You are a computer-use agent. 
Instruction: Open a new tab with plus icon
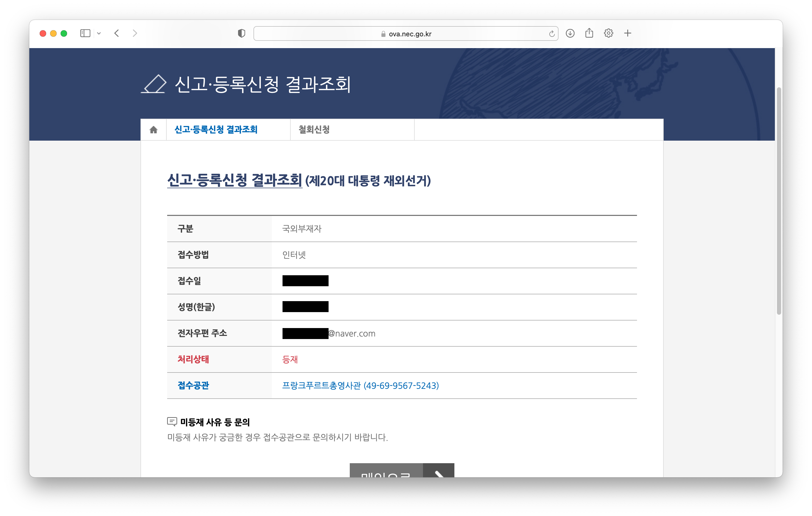pos(628,33)
